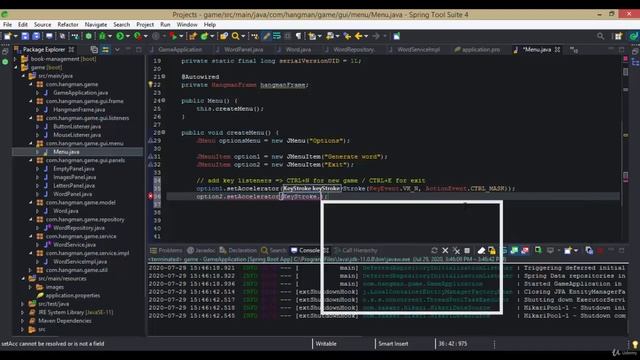This screenshot has width=640, height=360.
Task: Collapse the game [boot] project node
Action: point(16,67)
